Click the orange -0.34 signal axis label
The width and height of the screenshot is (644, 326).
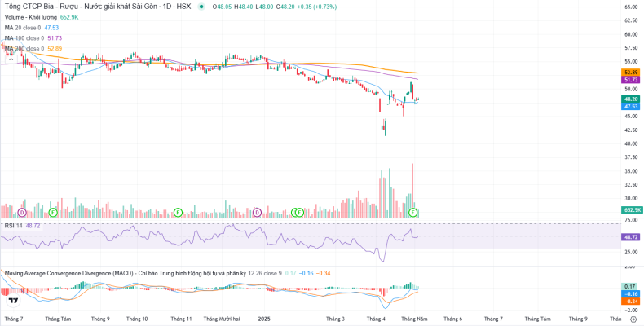pyautogui.click(x=630, y=302)
